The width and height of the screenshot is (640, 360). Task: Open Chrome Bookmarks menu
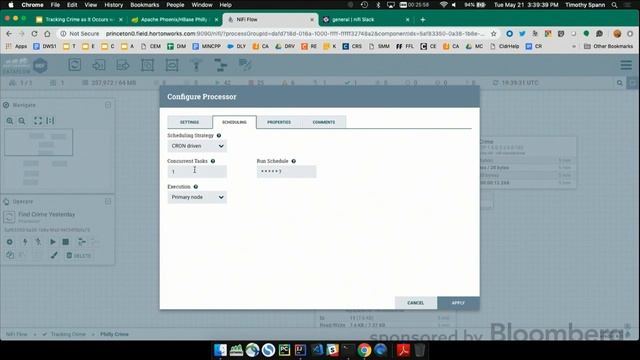144,5
